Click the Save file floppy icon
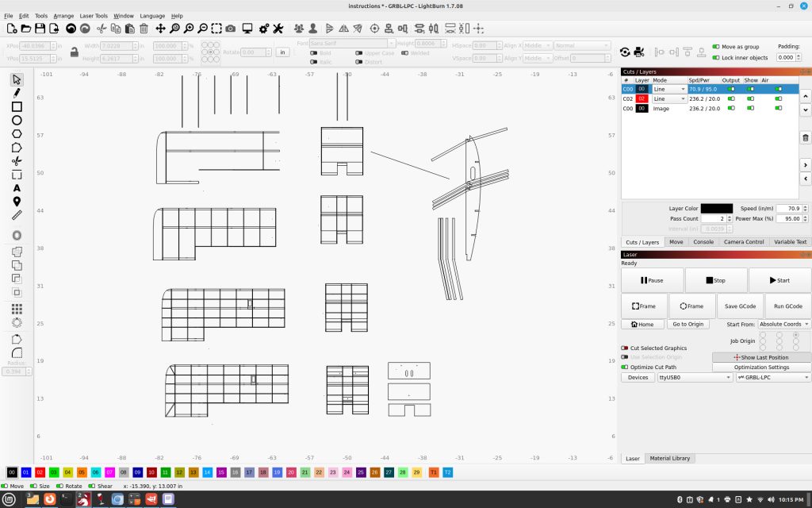Viewport: 812px width, 508px height. pyautogui.click(x=40, y=29)
